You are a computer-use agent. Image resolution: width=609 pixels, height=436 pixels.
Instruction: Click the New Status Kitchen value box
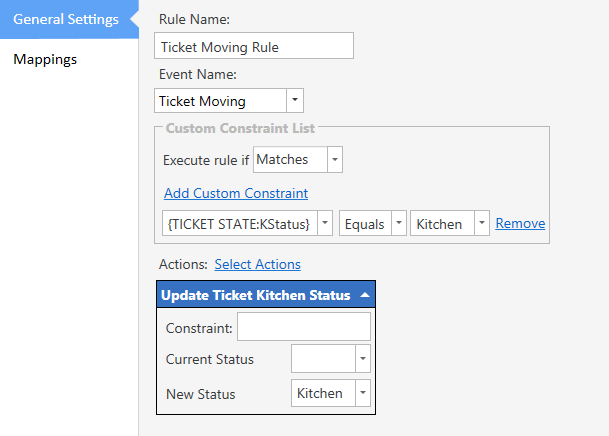(x=322, y=393)
